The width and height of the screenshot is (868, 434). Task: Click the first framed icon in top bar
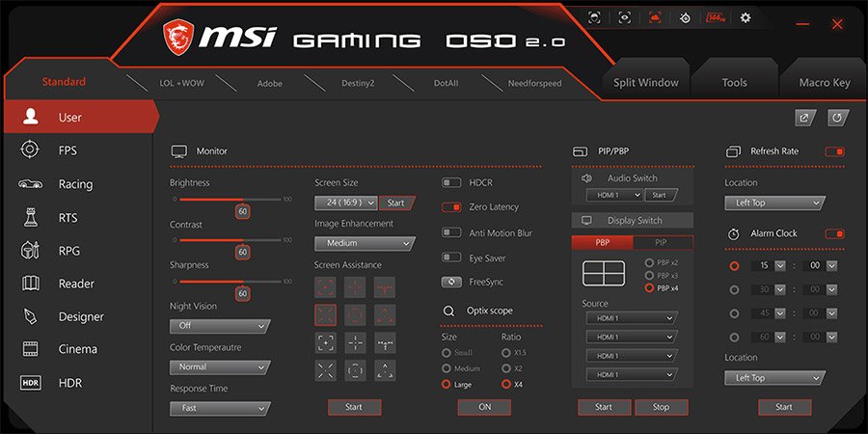click(x=594, y=17)
